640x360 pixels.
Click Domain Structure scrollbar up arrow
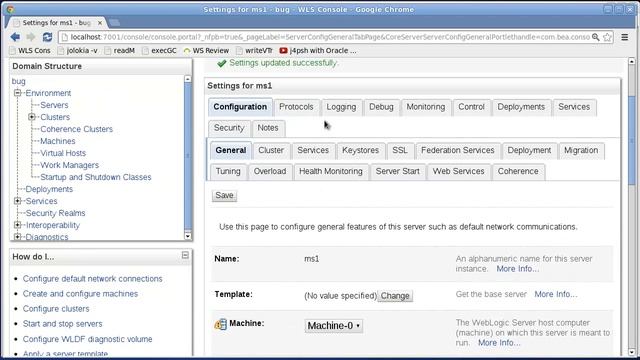tap(188, 79)
